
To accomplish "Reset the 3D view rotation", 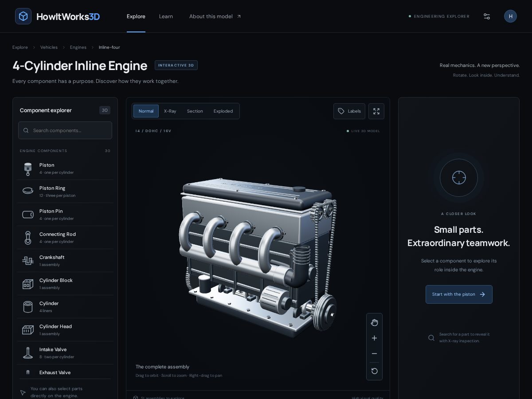I will [374, 371].
